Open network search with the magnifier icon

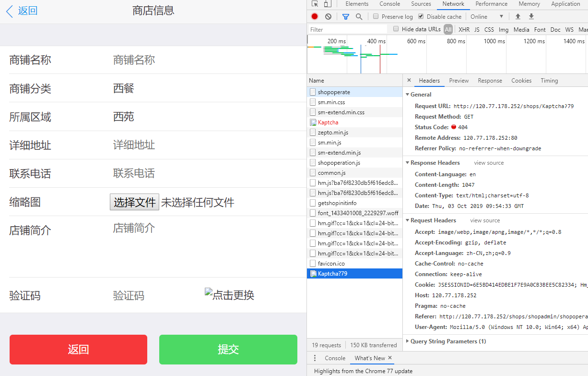click(358, 16)
